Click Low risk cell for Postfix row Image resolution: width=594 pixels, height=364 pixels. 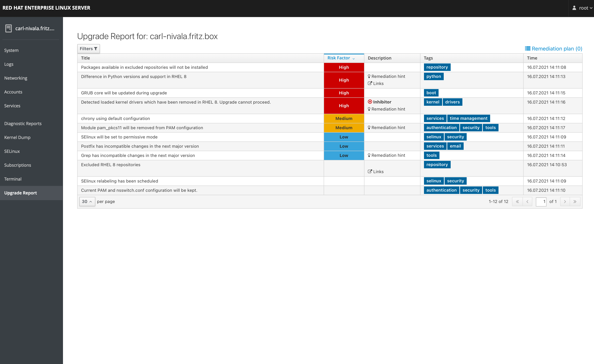pyautogui.click(x=344, y=146)
